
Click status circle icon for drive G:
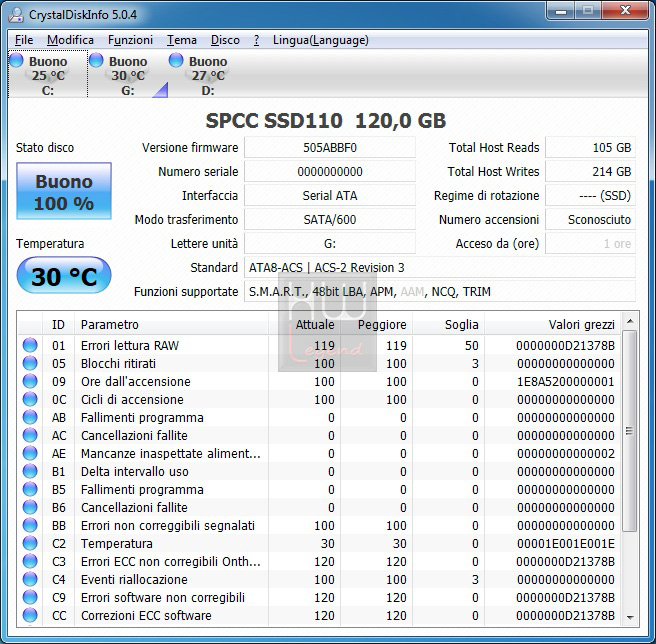coord(96,60)
